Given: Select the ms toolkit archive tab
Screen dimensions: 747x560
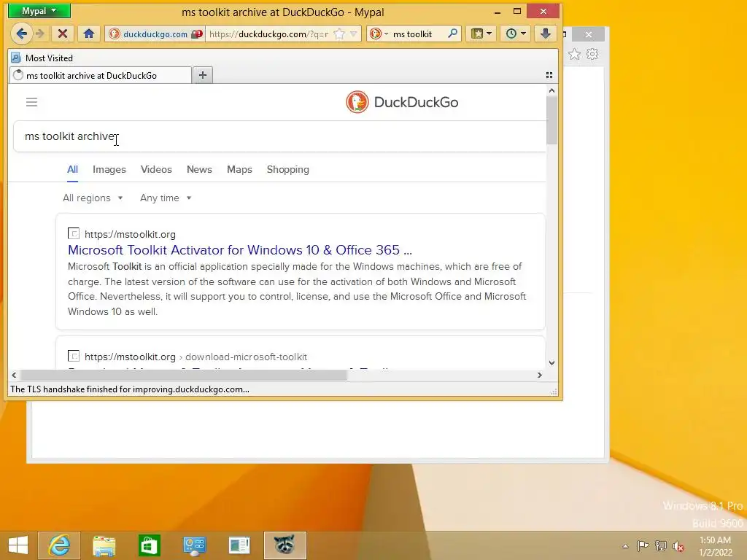Looking at the screenshot, I should 101,75.
